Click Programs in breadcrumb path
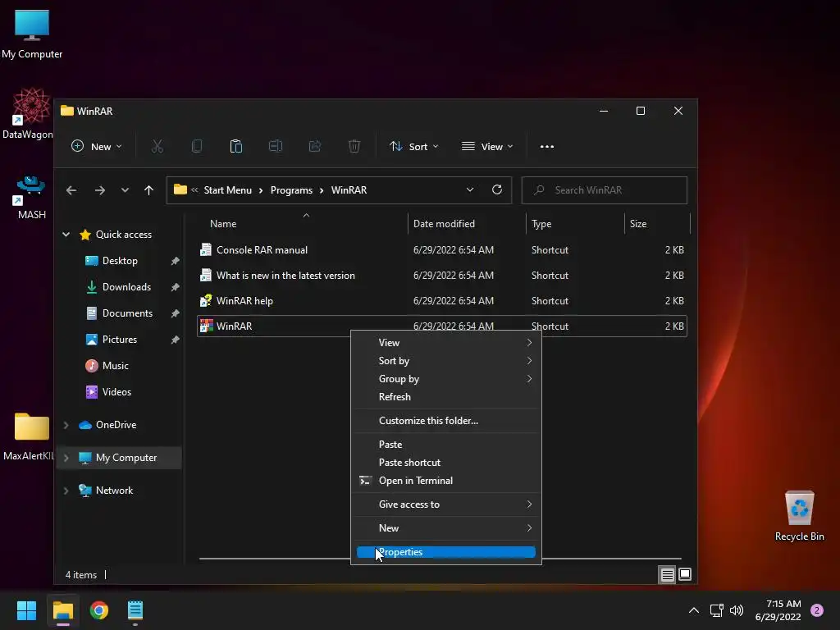 coord(291,190)
